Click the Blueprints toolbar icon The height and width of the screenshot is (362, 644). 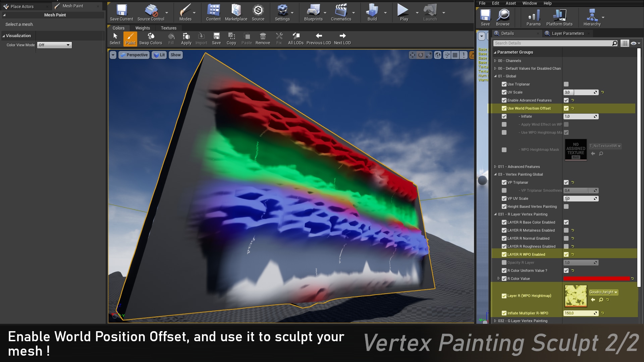(x=313, y=13)
